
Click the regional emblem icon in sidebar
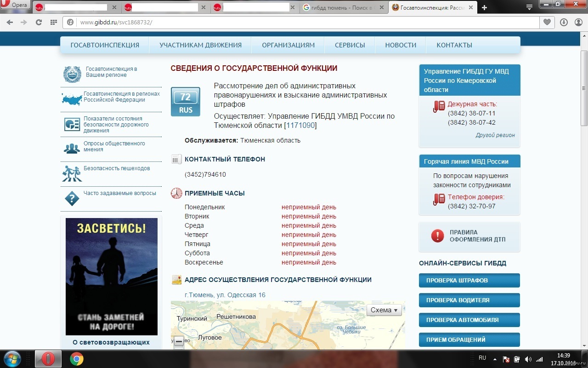72,74
